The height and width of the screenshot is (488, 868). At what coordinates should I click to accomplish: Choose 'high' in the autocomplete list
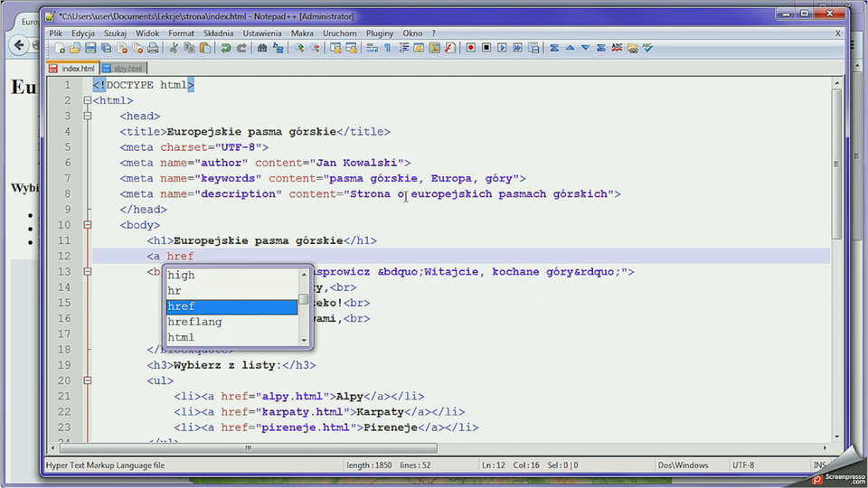(x=232, y=275)
